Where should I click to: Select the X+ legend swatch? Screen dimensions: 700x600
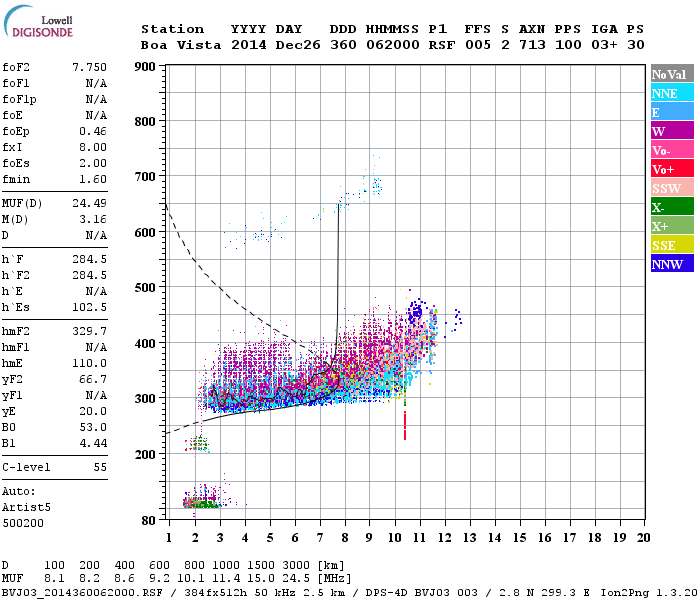pyautogui.click(x=672, y=226)
